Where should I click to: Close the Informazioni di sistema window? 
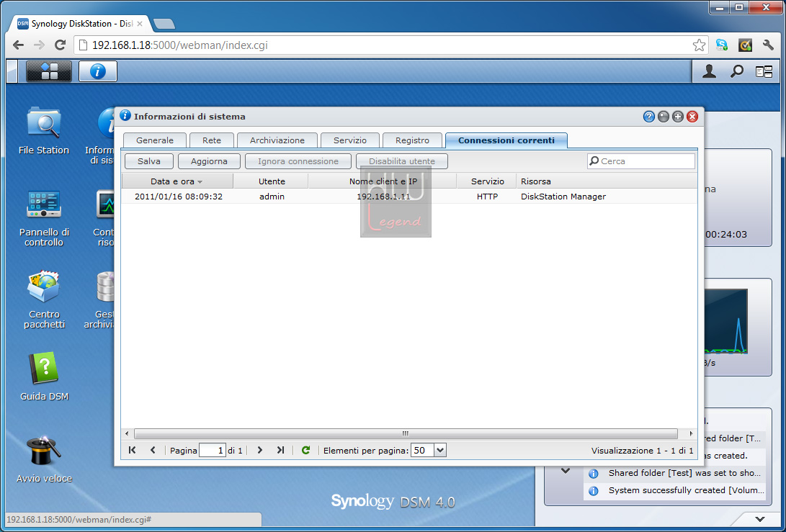[x=692, y=117]
